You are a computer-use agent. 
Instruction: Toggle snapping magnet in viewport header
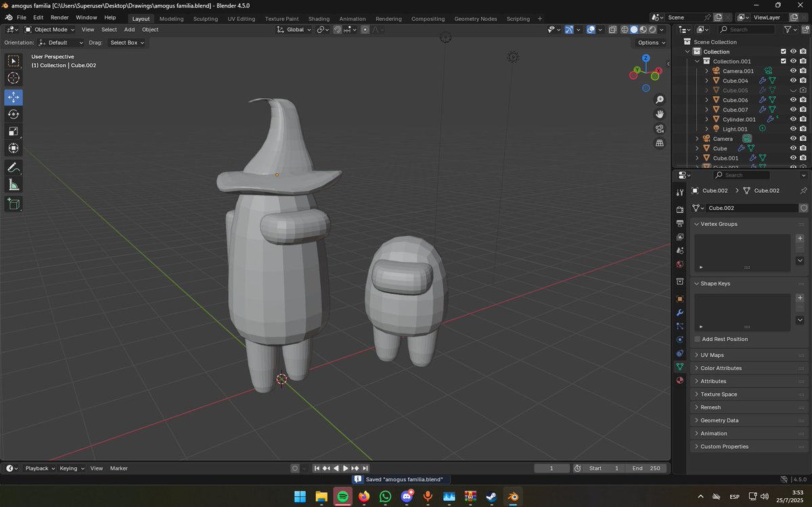click(x=338, y=30)
